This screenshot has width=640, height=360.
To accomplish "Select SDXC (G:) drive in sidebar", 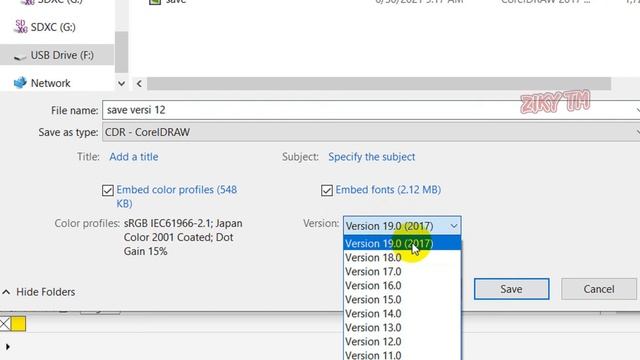I will [x=53, y=27].
